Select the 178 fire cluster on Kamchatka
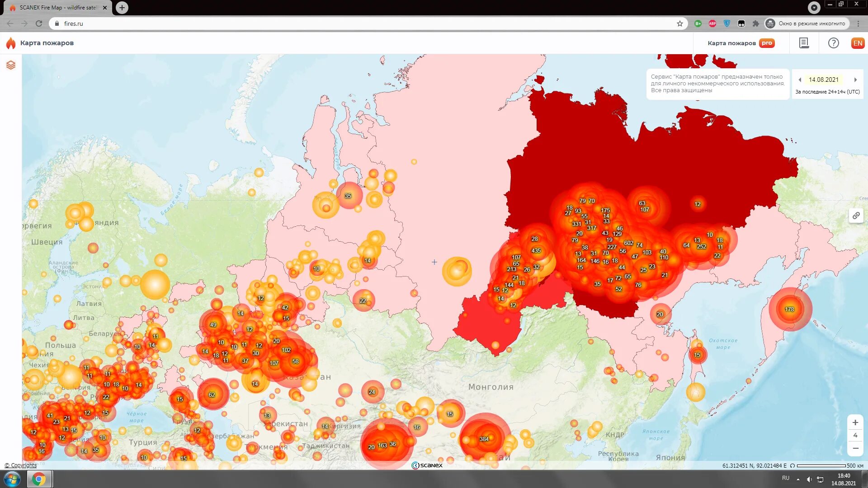The height and width of the screenshot is (488, 868). [789, 310]
